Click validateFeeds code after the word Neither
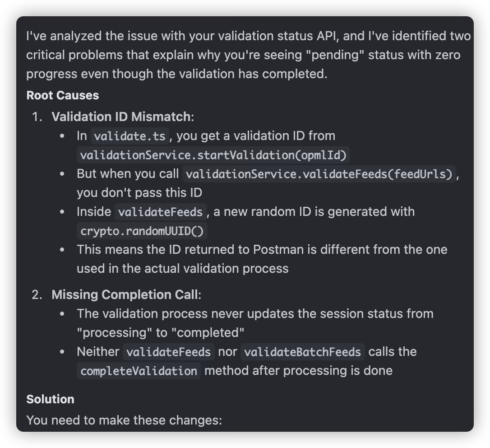This screenshot has height=448, width=490. pos(168,352)
